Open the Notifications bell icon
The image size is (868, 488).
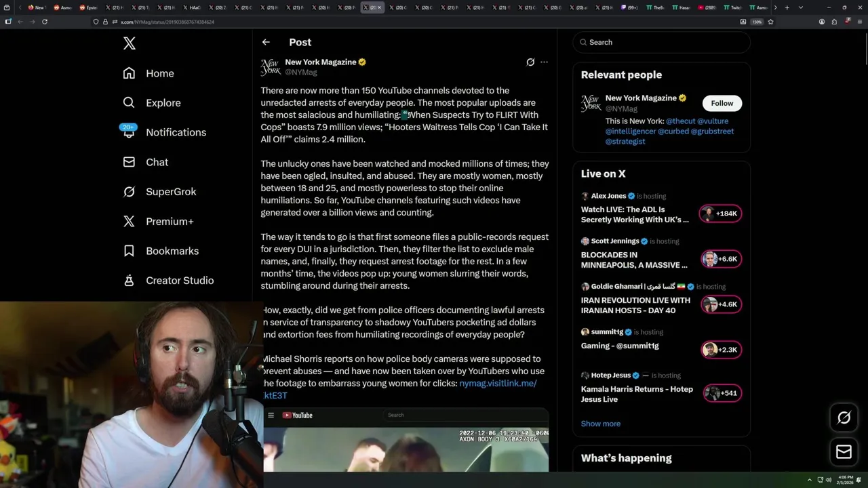(129, 131)
